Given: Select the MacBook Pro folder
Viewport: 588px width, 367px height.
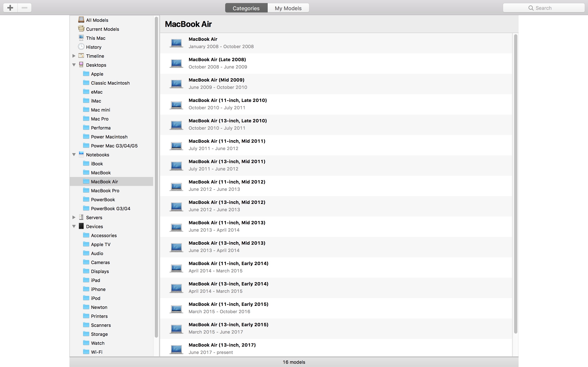Looking at the screenshot, I should pos(105,190).
